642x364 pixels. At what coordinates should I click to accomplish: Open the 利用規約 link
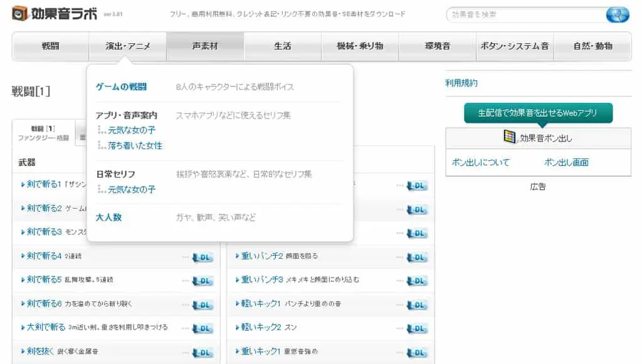click(461, 83)
